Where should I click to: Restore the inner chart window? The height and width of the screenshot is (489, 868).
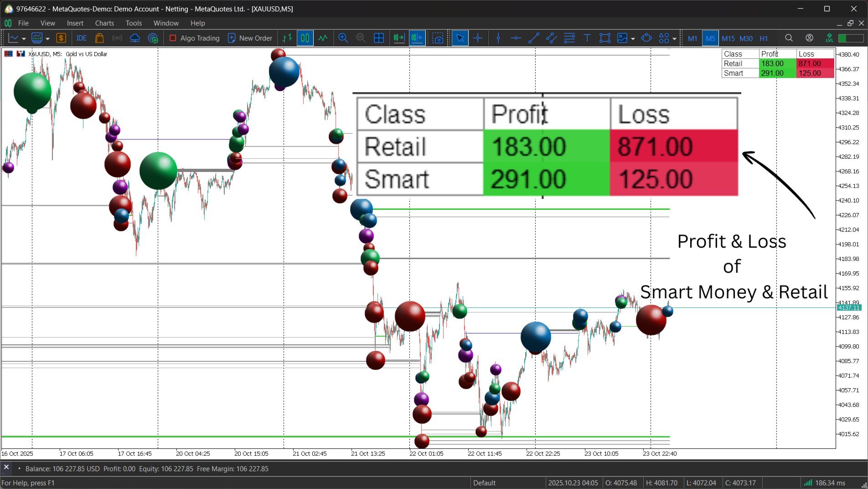[850, 23]
